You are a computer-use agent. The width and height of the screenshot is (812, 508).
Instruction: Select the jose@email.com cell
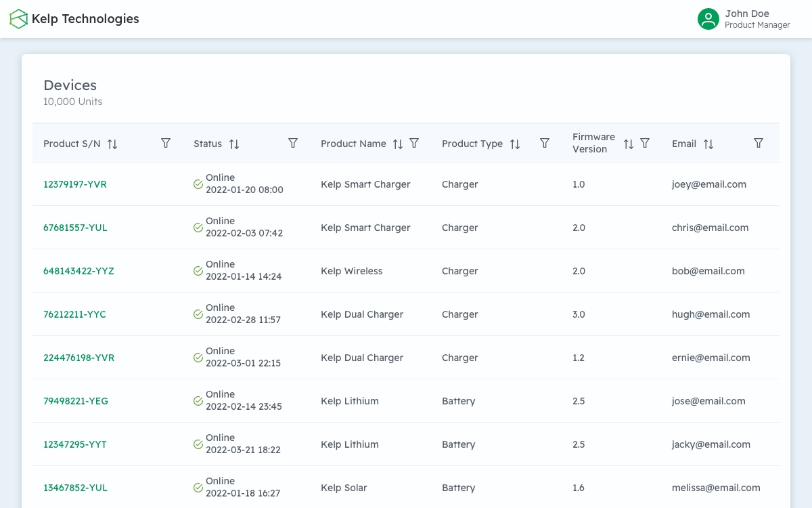coord(709,401)
